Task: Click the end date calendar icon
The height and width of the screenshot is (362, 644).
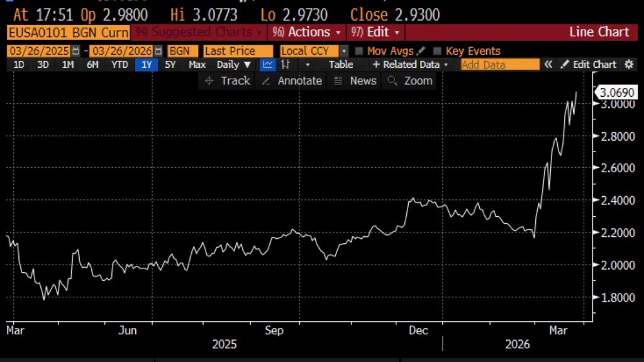Action: (158, 52)
